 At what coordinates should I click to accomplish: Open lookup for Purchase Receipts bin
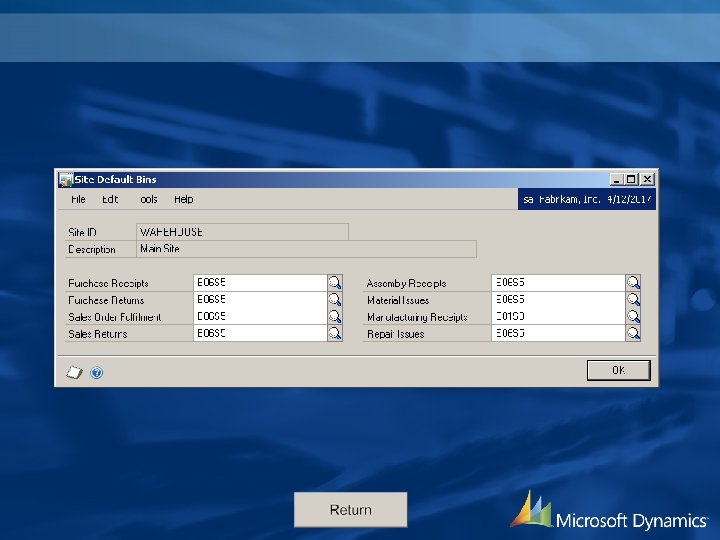[335, 282]
